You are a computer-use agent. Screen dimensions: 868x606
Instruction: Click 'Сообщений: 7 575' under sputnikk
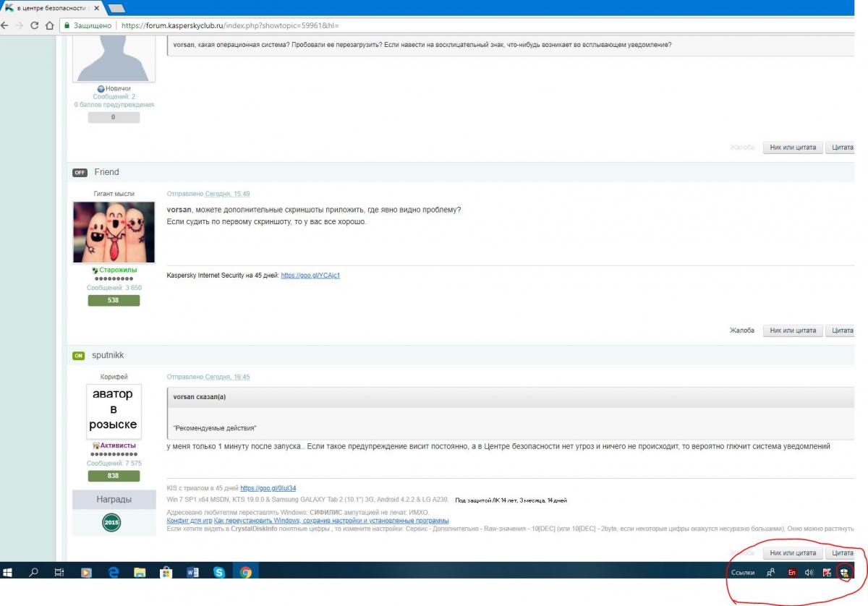(114, 464)
